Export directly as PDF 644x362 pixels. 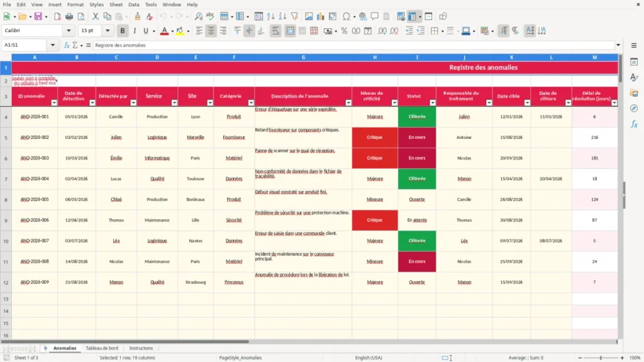[x=57, y=16]
